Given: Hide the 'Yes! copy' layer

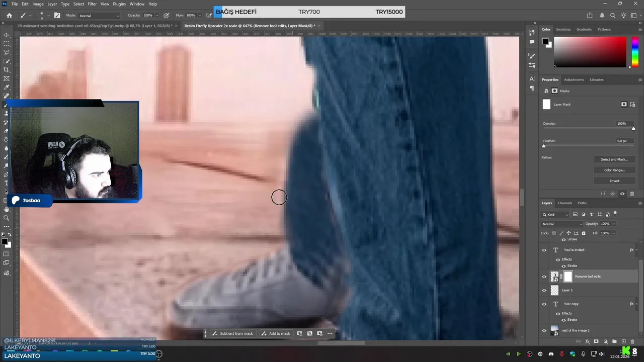Looking at the screenshot, I should point(544,304).
